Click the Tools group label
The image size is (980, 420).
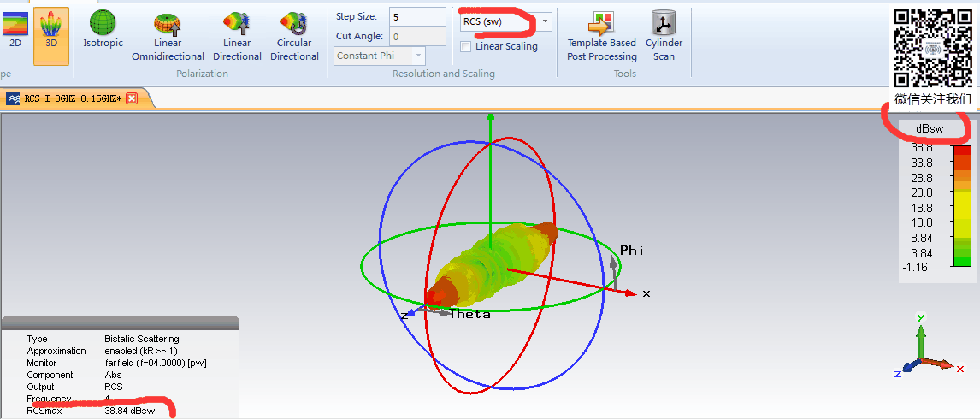pos(625,74)
